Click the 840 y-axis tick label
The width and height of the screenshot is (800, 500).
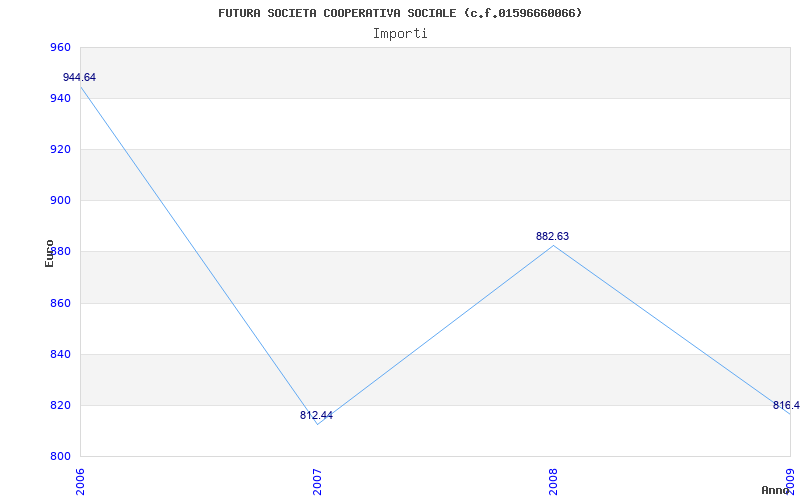point(60,355)
